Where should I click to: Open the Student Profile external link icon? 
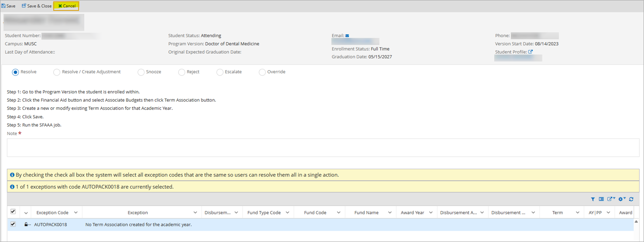point(530,52)
